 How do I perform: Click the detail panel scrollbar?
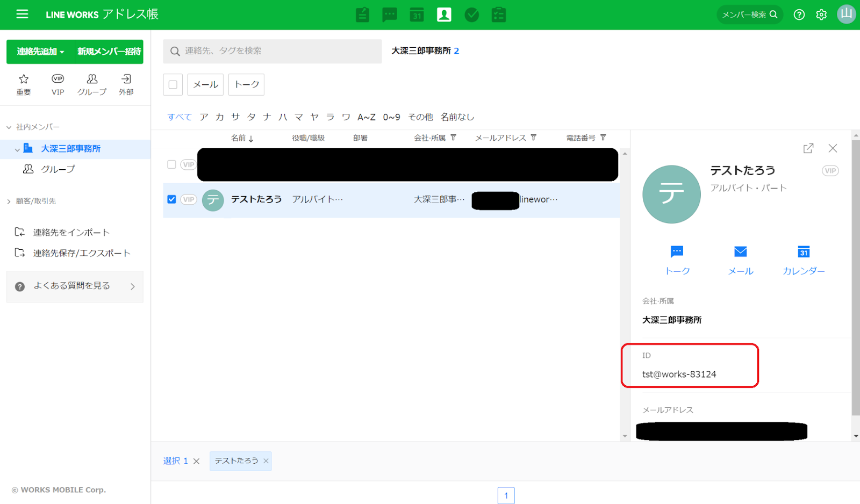(x=856, y=277)
